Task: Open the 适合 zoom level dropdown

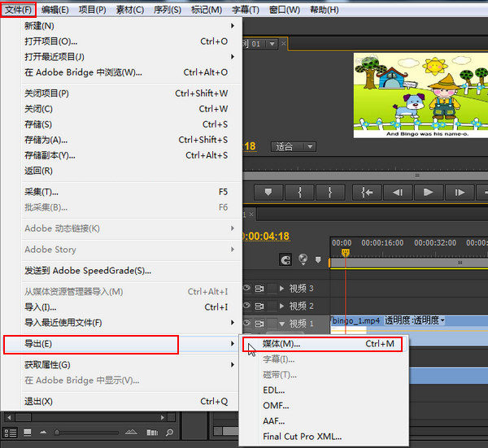Action: pyautogui.click(x=294, y=147)
